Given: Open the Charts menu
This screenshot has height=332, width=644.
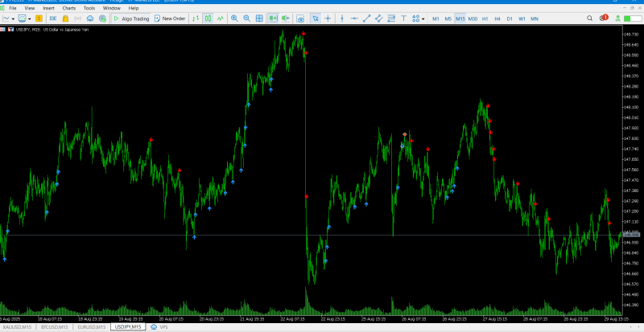Looking at the screenshot, I should pyautogui.click(x=69, y=8).
